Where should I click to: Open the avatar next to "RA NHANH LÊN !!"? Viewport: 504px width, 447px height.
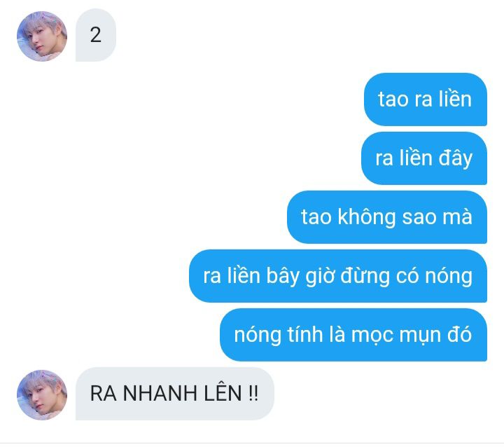coord(42,395)
